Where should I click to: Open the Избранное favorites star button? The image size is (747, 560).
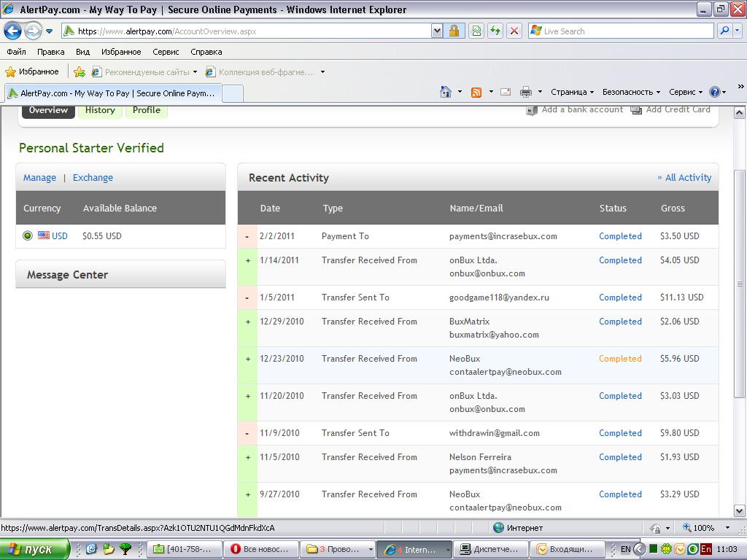pyautogui.click(x=32, y=72)
